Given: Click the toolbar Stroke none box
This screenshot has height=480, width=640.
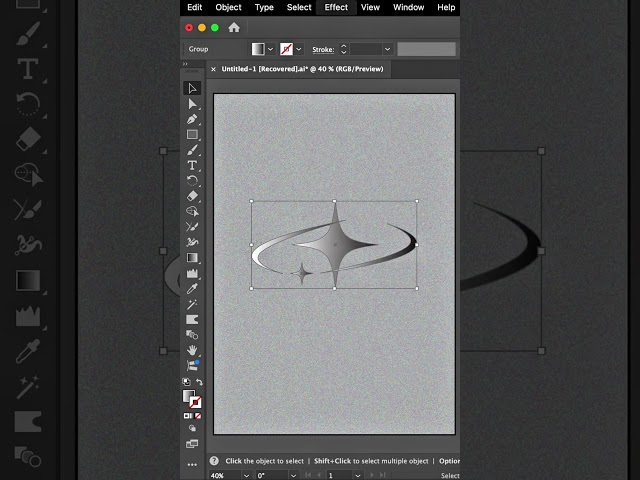Looking at the screenshot, I should click(x=196, y=402).
